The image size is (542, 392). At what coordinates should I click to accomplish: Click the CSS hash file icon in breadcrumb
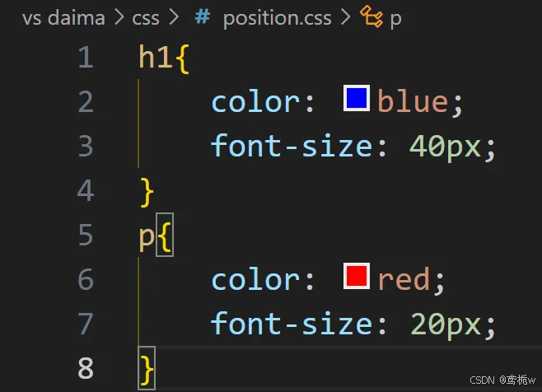203,16
